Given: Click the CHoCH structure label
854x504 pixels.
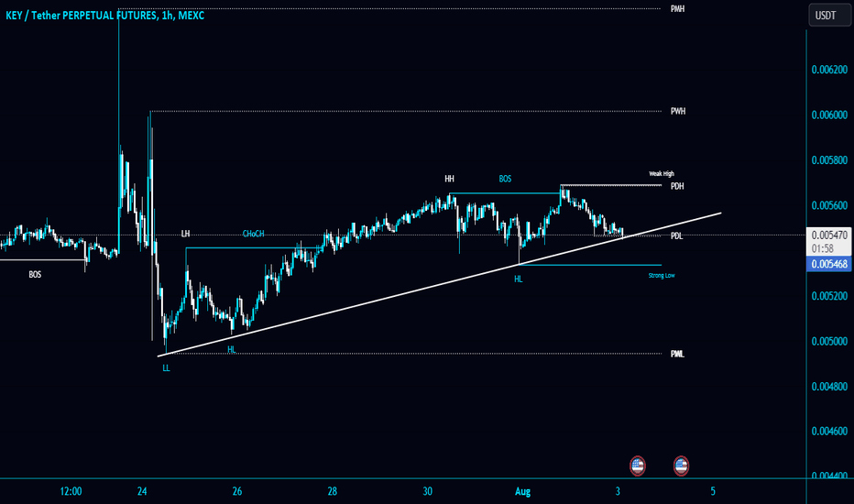Looking at the screenshot, I should coord(253,234).
